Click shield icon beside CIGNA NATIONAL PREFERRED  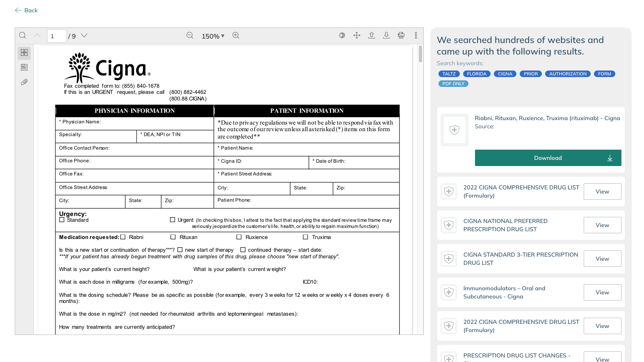tap(449, 225)
